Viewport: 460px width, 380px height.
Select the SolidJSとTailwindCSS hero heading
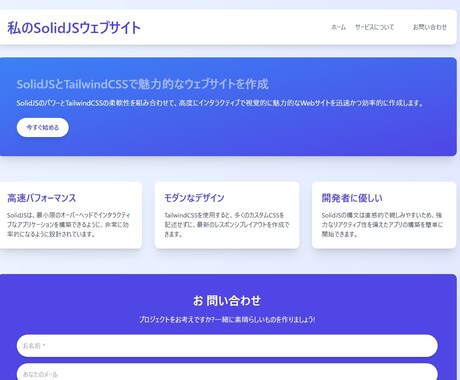pos(142,84)
